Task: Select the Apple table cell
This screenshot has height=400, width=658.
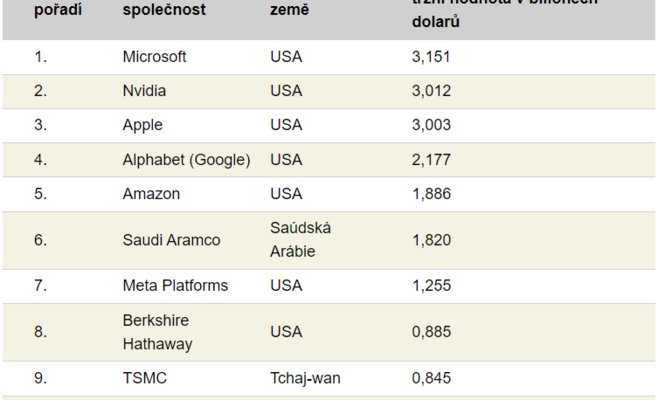Action: 142,125
